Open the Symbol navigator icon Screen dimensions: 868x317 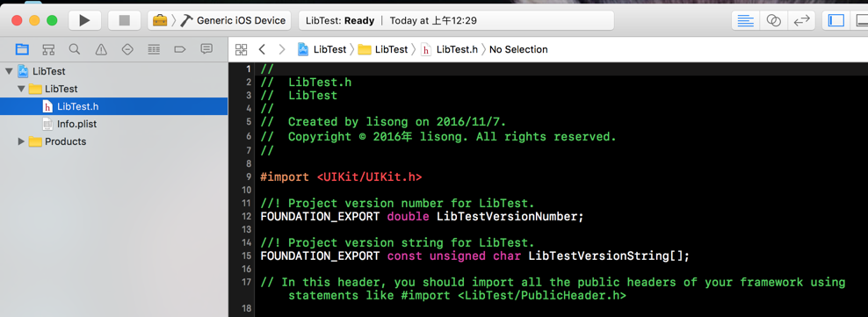(48, 49)
